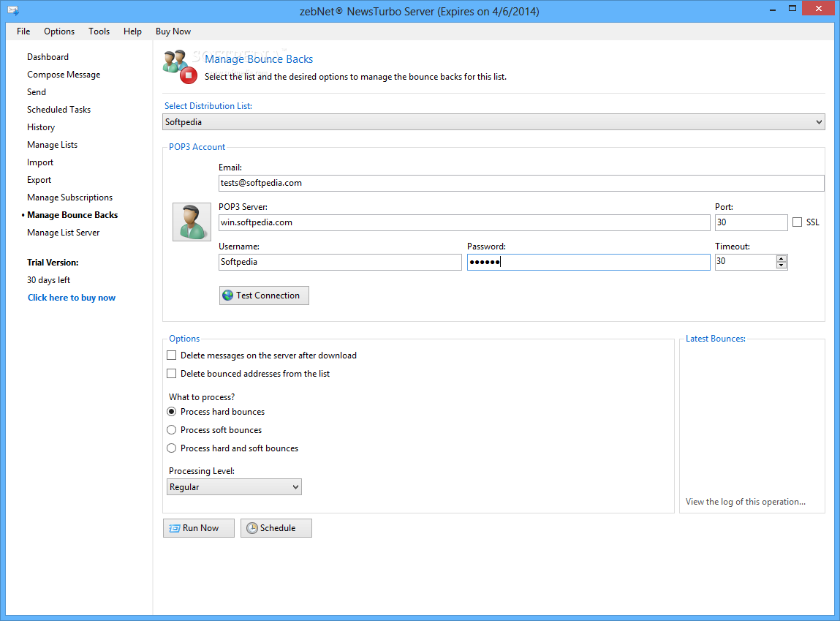
Task: Click the 'What to process?' label
Action: (202, 397)
